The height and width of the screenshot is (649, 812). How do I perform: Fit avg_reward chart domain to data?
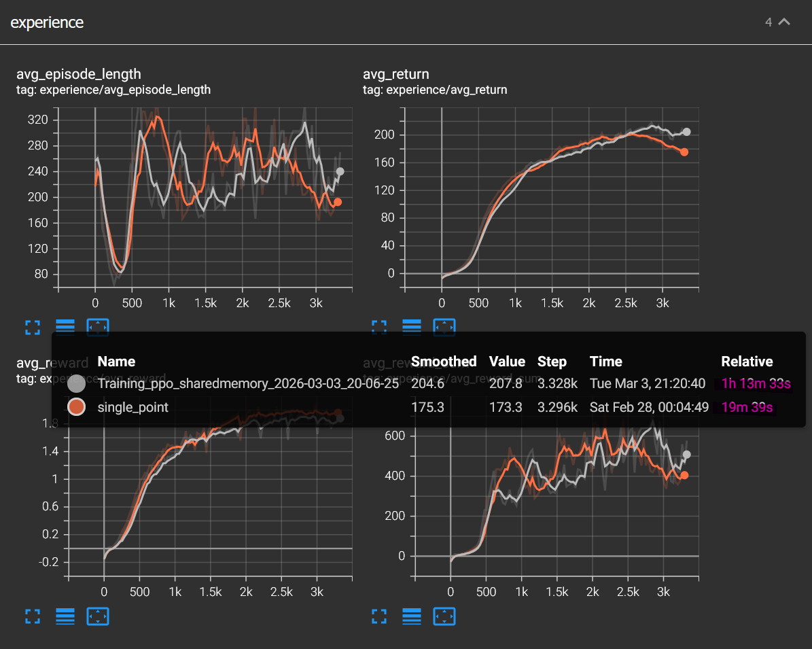click(x=98, y=616)
